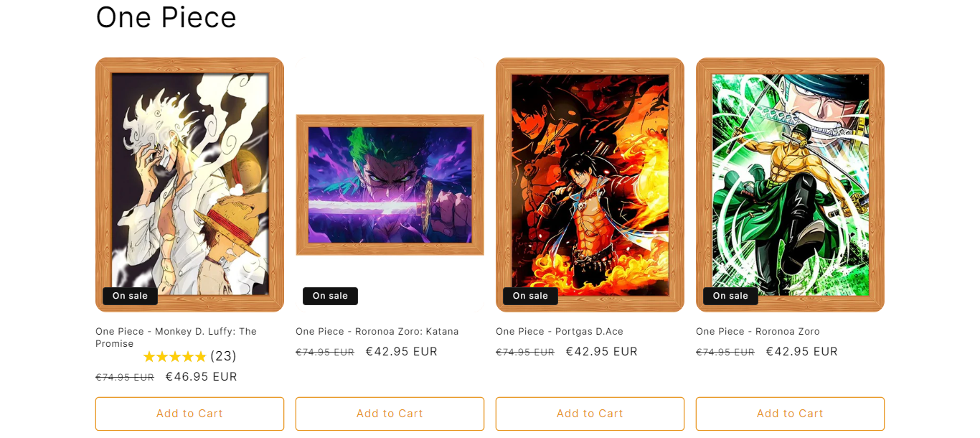This screenshot has height=438, width=980.
Task: Click the five-star rating on Luffy poster
Action: pos(174,356)
